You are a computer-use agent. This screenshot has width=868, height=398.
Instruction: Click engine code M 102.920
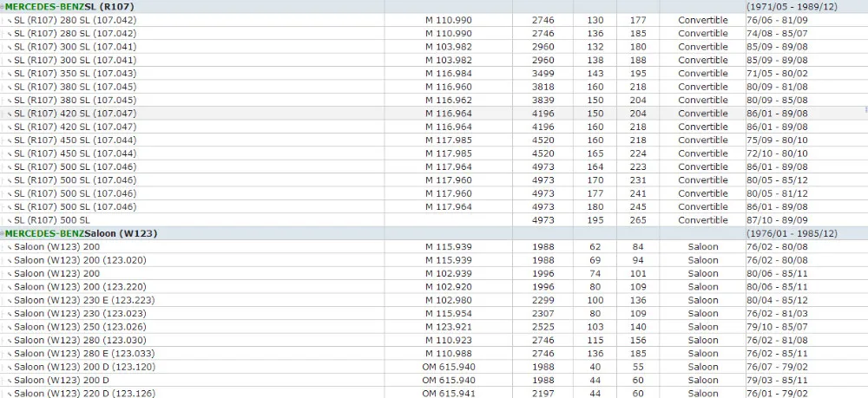[449, 287]
